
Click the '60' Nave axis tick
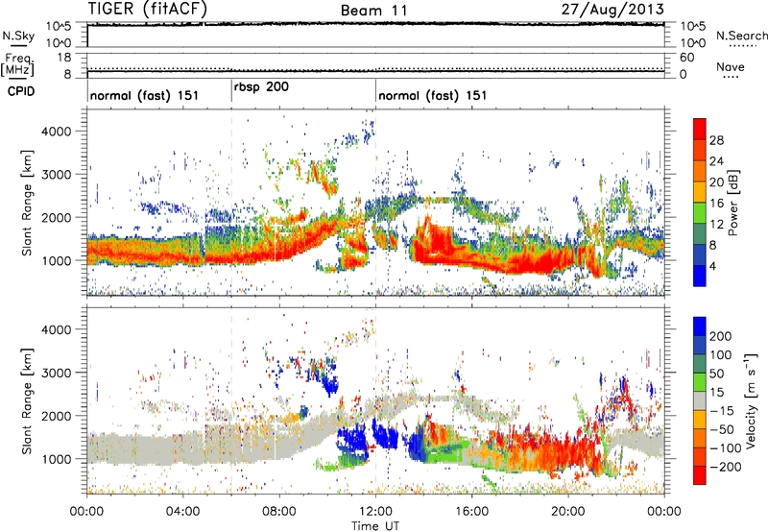tap(686, 58)
